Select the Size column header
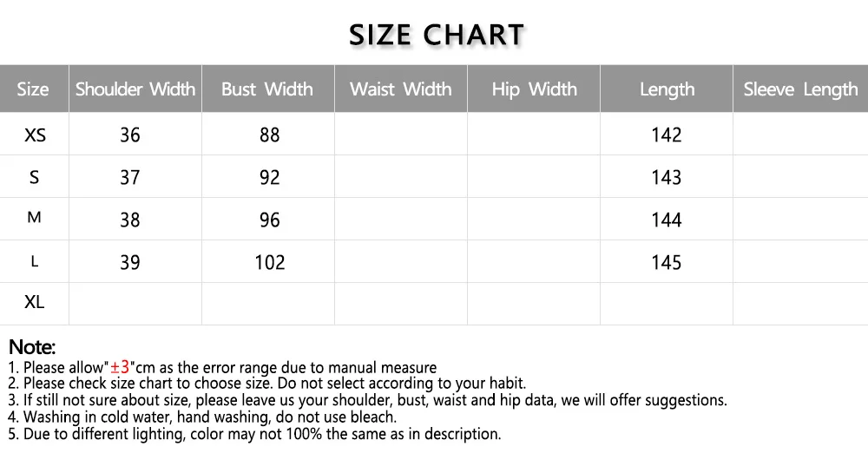This screenshot has width=868, height=453. pos(33,89)
